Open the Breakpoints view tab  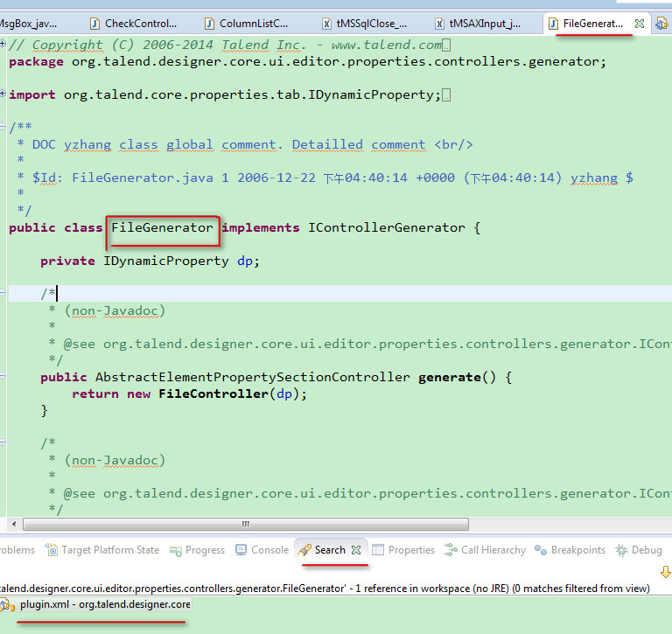coord(570,550)
